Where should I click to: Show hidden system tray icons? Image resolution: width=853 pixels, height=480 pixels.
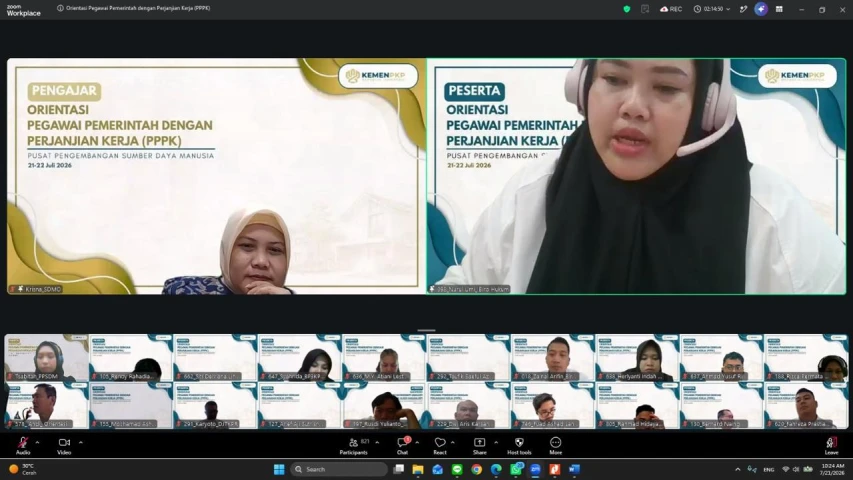(738, 469)
